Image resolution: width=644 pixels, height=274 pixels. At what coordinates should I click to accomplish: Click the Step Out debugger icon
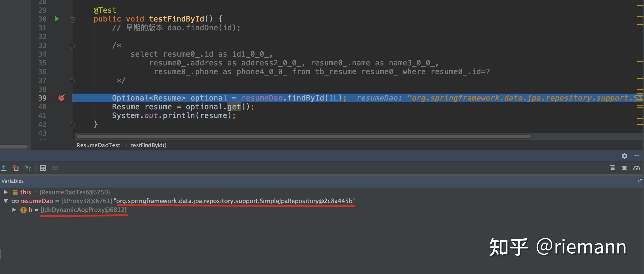(4, 168)
